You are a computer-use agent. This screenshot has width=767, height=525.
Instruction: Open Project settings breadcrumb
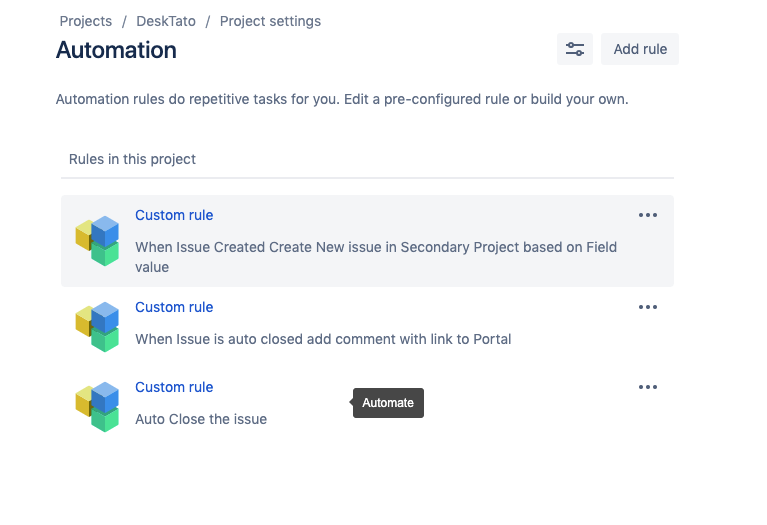click(x=270, y=21)
